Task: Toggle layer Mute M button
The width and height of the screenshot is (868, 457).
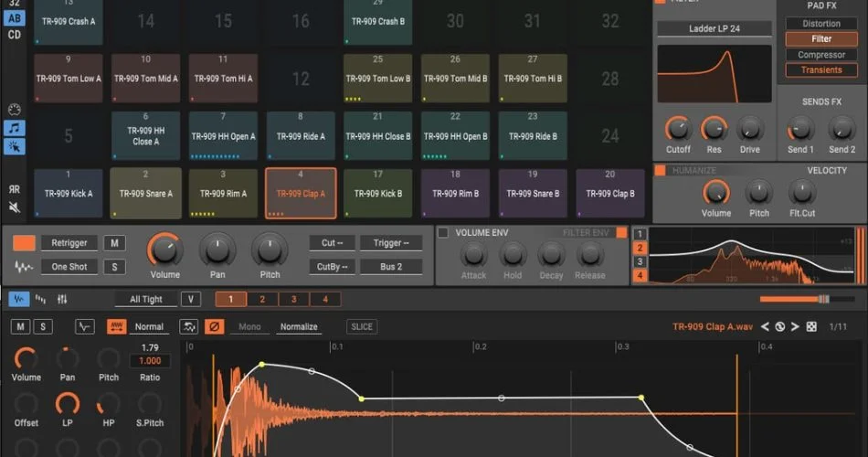Action: [20, 327]
